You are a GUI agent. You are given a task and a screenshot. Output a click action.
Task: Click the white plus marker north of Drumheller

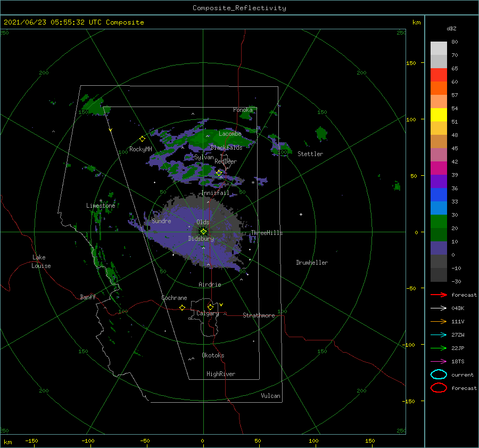301,214
